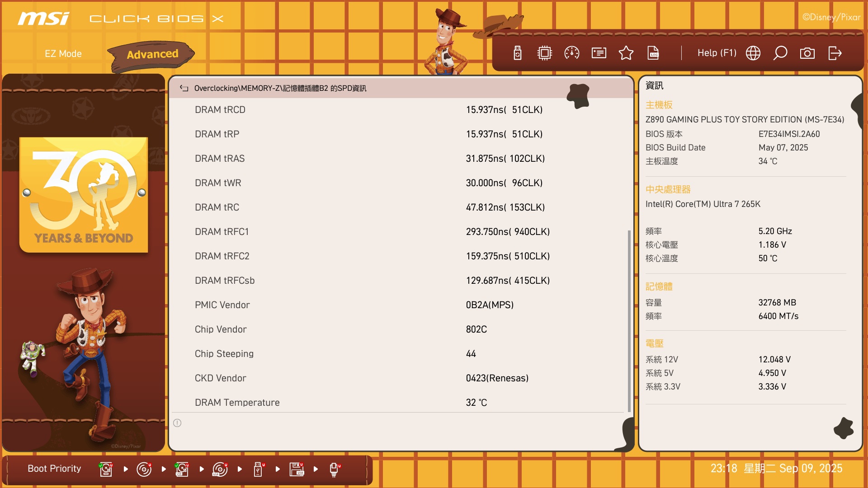The image size is (868, 488).
Task: Click the Help (F1) button
Action: pyautogui.click(x=717, y=53)
